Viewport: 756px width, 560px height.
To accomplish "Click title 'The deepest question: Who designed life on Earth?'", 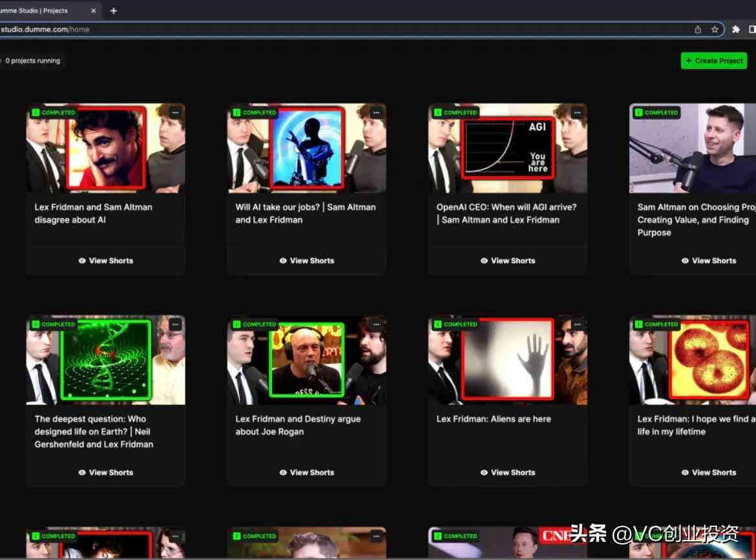I will point(94,432).
